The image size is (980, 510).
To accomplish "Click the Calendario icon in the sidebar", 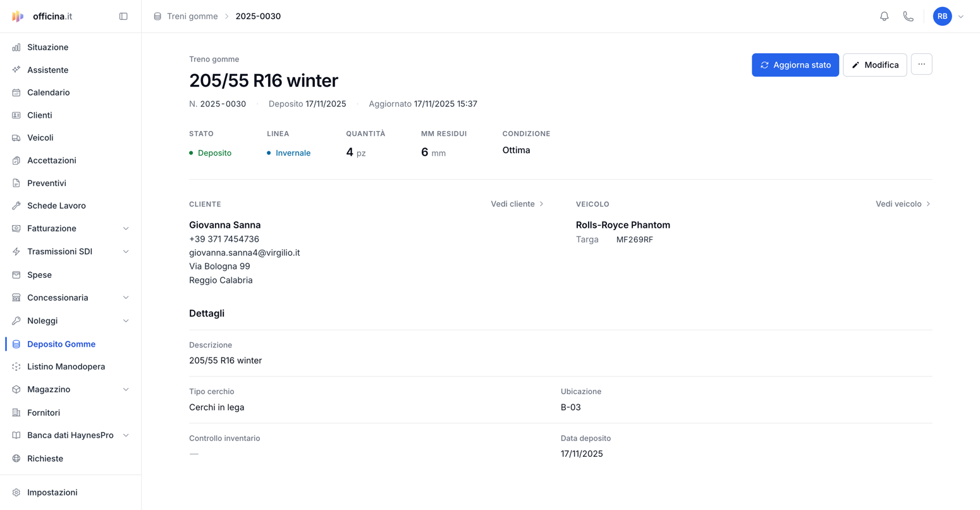I will [x=16, y=92].
